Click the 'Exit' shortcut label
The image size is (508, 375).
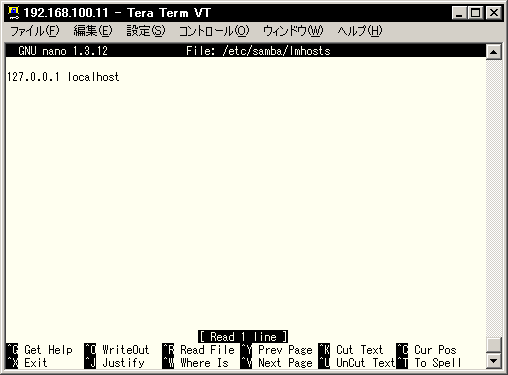pos(36,363)
